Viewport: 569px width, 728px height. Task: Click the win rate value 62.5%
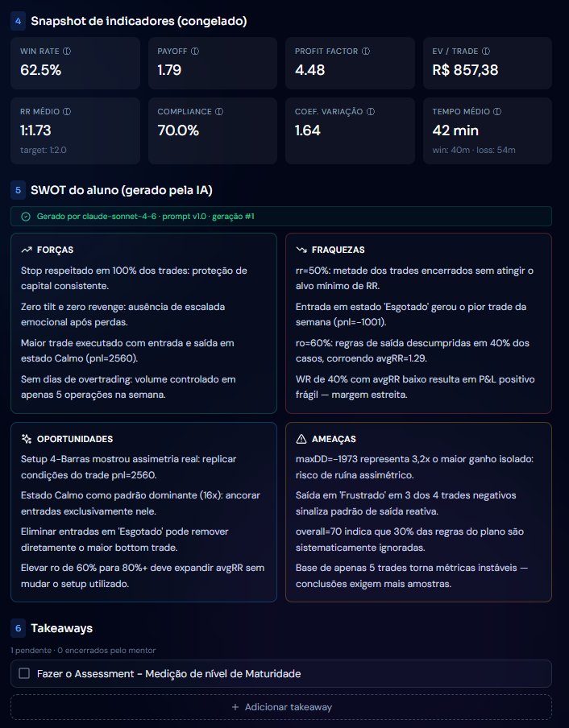tap(41, 70)
